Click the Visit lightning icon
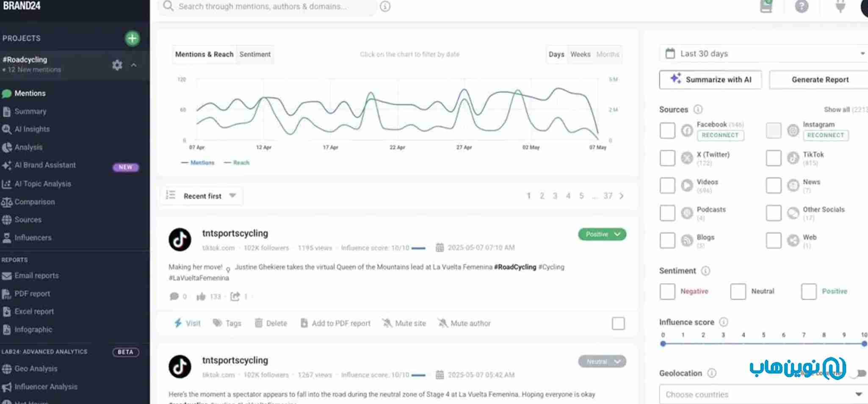Screen dimensions: 868x404 pos(178,323)
